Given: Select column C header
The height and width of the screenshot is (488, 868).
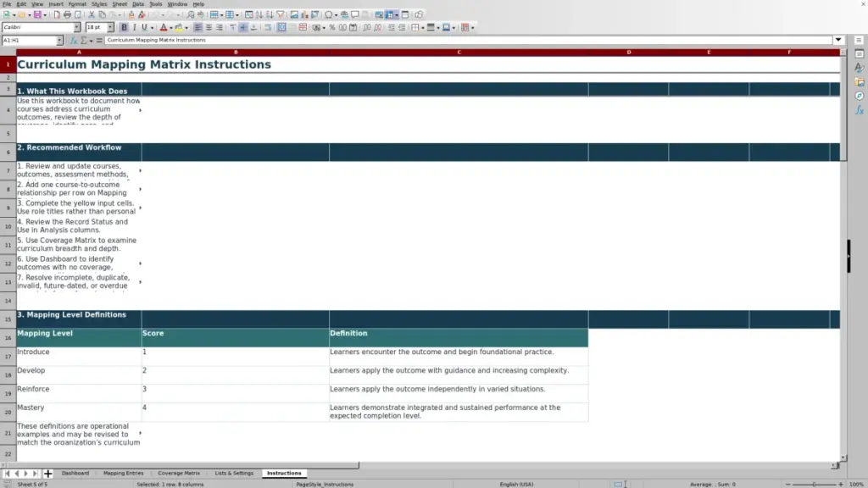Looking at the screenshot, I should (x=459, y=52).
